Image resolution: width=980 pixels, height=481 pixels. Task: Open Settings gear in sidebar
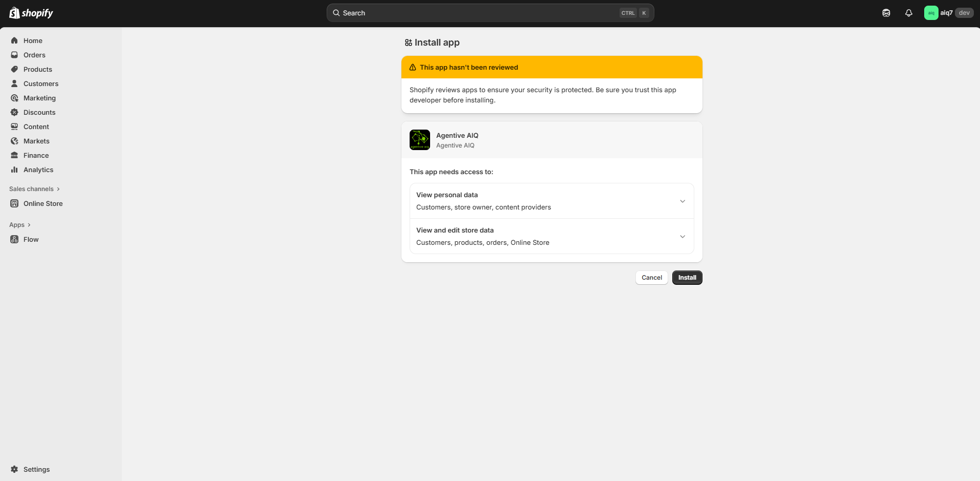click(14, 469)
